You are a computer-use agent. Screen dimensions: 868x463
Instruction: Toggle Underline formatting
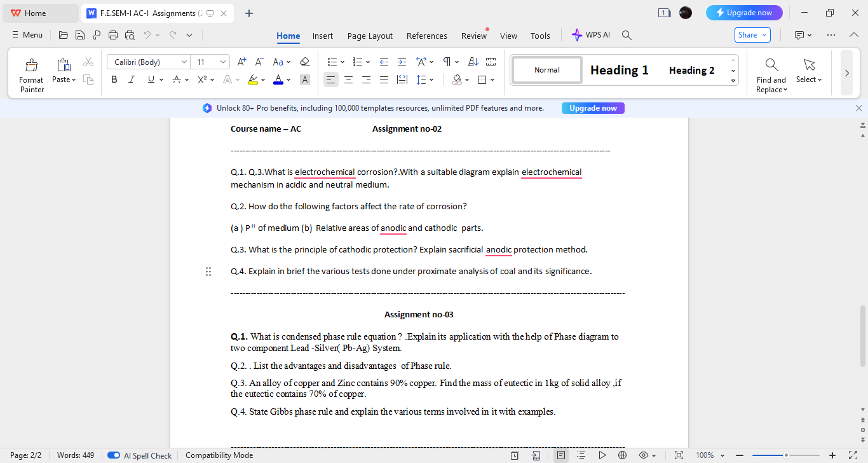(x=151, y=79)
